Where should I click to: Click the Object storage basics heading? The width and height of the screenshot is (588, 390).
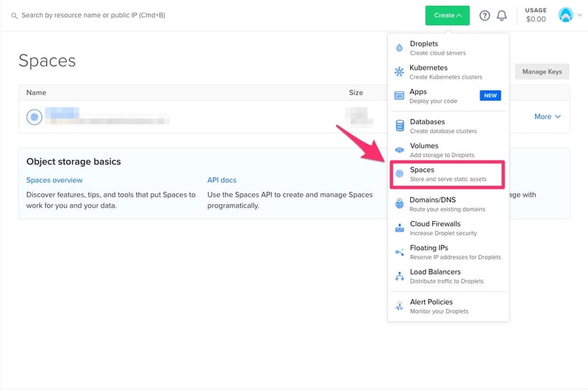73,162
